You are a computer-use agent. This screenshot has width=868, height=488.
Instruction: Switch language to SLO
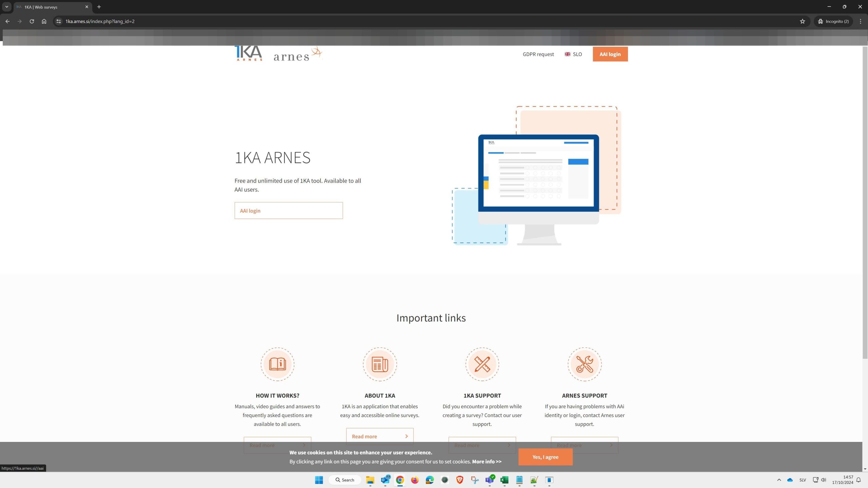pyautogui.click(x=573, y=54)
